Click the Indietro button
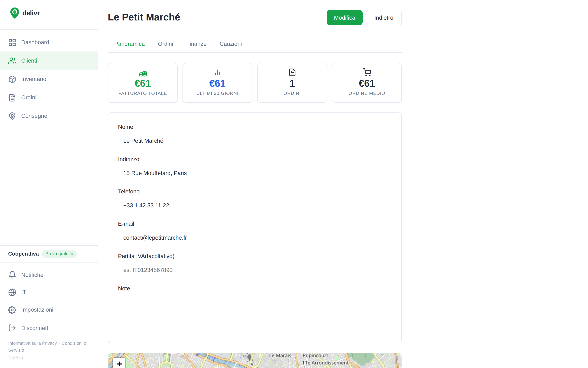 tap(384, 18)
